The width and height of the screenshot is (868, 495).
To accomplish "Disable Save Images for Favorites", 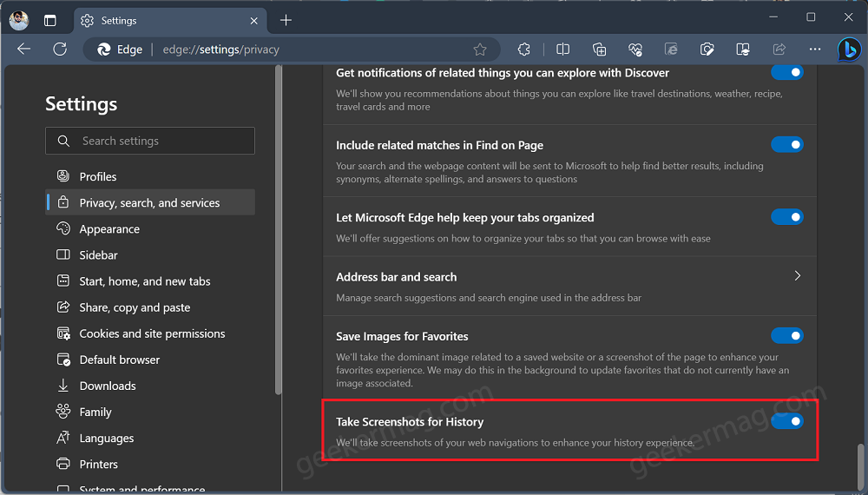I will click(x=786, y=335).
